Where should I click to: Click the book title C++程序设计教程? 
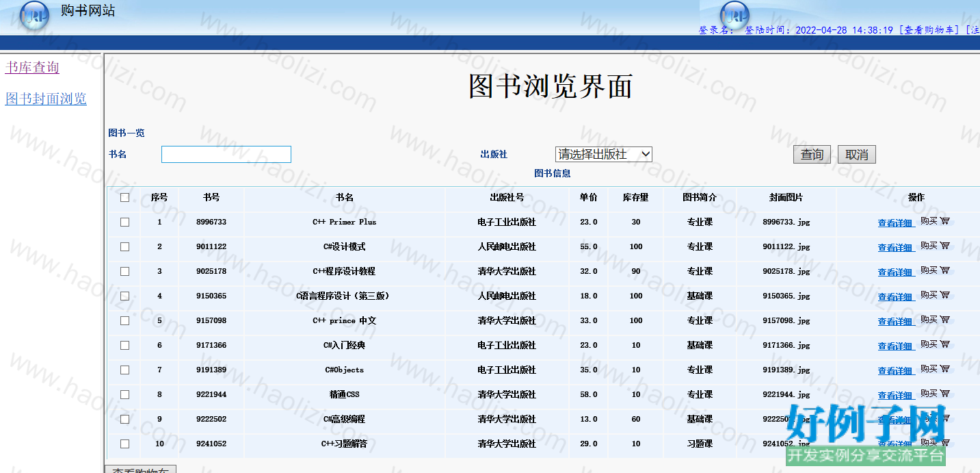pos(345,271)
